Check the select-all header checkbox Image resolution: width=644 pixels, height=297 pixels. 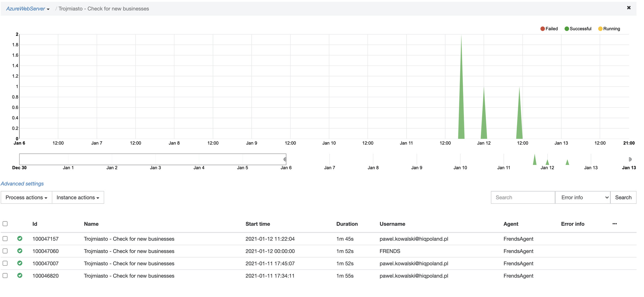(x=5, y=224)
